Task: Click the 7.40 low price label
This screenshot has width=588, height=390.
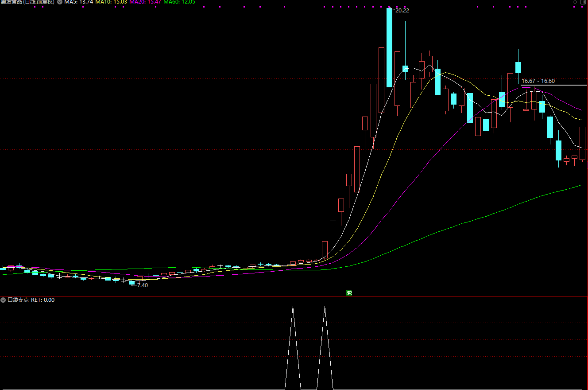Action: click(143, 285)
